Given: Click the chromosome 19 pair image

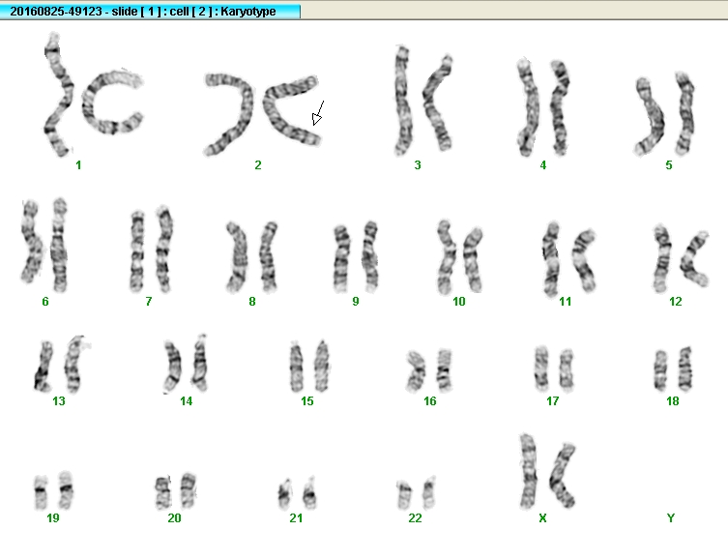Looking at the screenshot, I should 53,490.
